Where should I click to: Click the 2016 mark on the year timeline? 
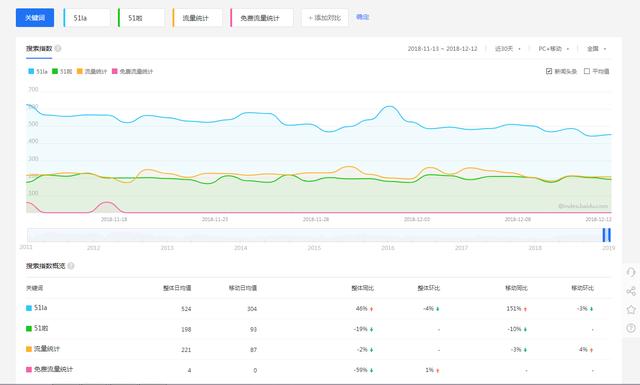tap(387, 248)
